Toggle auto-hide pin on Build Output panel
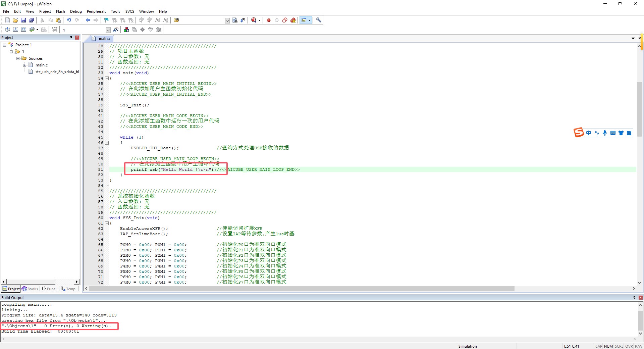644x349 pixels. [634, 298]
